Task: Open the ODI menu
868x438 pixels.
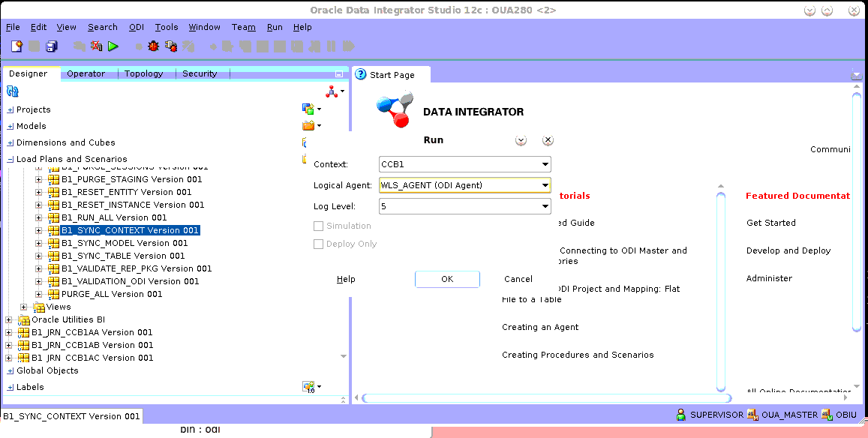Action: coord(137,27)
